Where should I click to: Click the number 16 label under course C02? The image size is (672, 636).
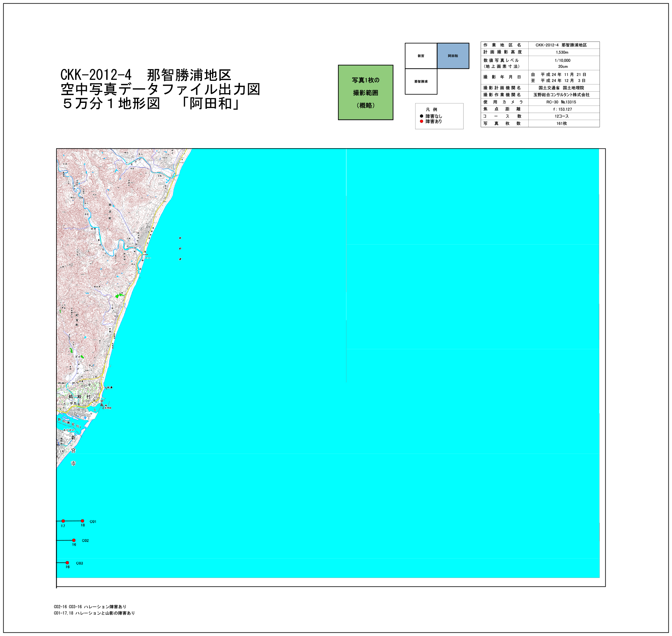pos(74,544)
